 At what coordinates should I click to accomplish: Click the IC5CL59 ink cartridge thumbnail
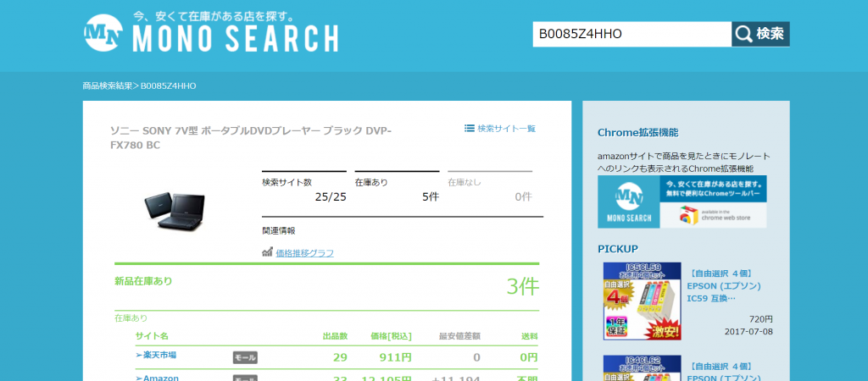(643, 301)
